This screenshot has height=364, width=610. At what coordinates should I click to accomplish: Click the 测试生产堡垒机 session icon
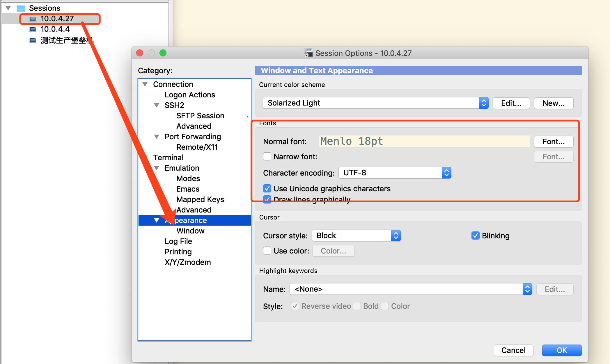pyautogui.click(x=33, y=40)
